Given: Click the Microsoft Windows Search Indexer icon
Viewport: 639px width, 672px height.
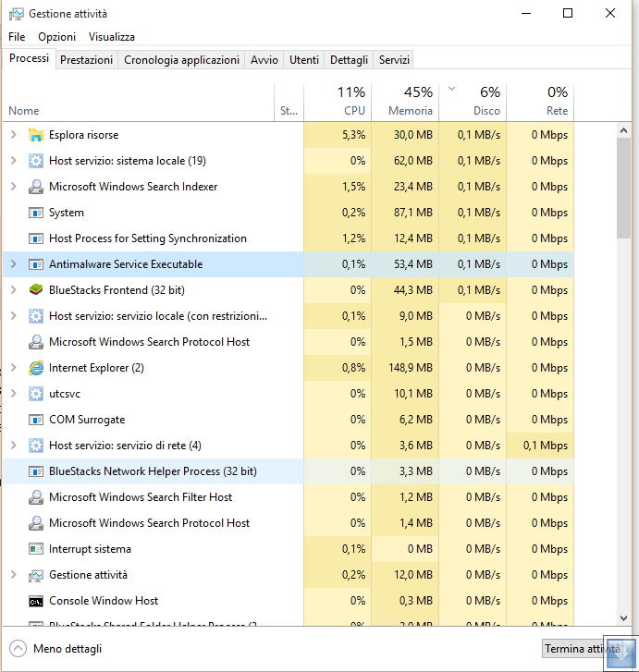Looking at the screenshot, I should coord(36,187).
